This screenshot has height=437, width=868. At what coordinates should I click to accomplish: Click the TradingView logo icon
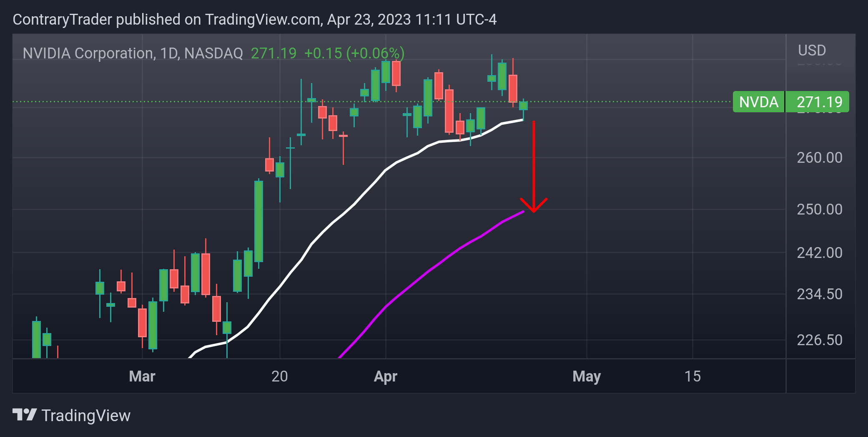click(25, 415)
